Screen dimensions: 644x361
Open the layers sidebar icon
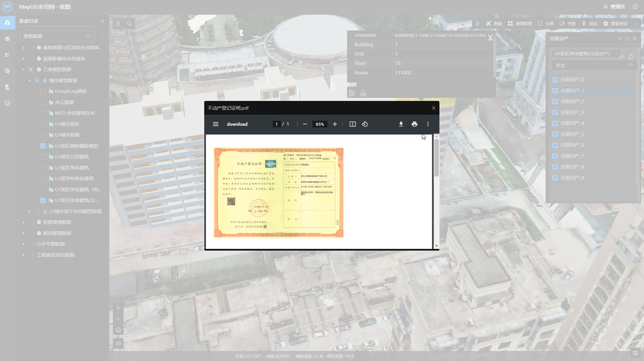7,39
